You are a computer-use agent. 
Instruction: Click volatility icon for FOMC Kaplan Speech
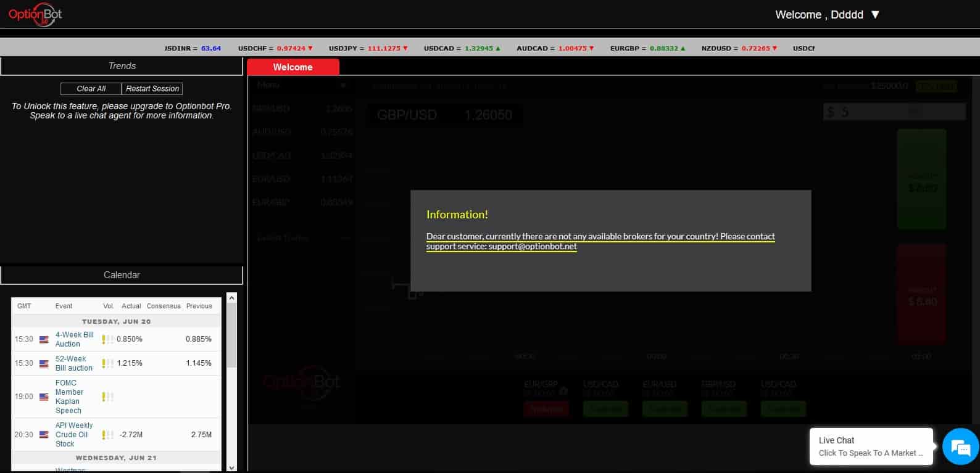point(108,397)
